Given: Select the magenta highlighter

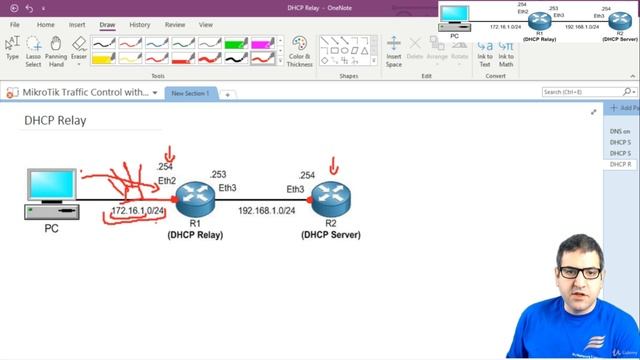Looking at the screenshot, I should pyautogui.click(x=263, y=43).
